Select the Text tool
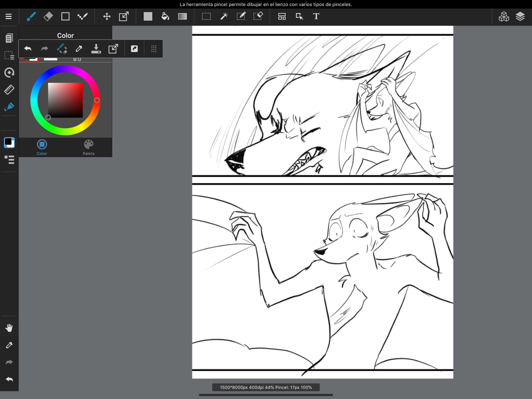 click(x=316, y=16)
